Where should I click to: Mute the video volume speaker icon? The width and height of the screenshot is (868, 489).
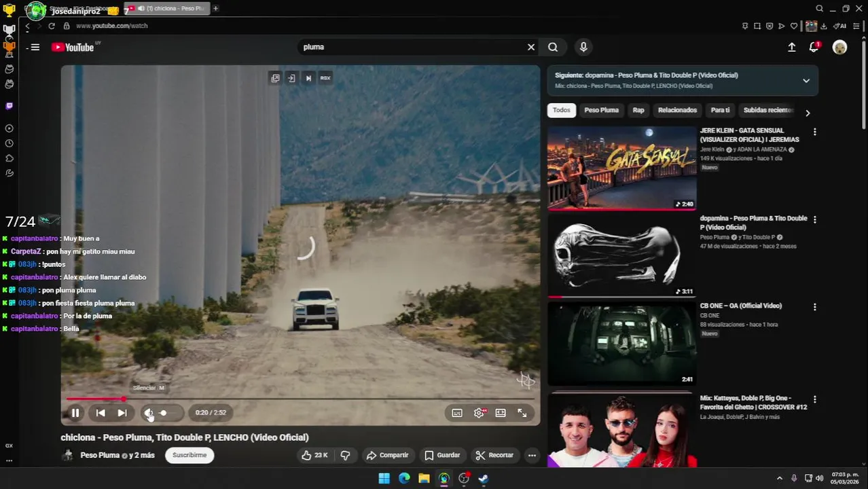[148, 412]
